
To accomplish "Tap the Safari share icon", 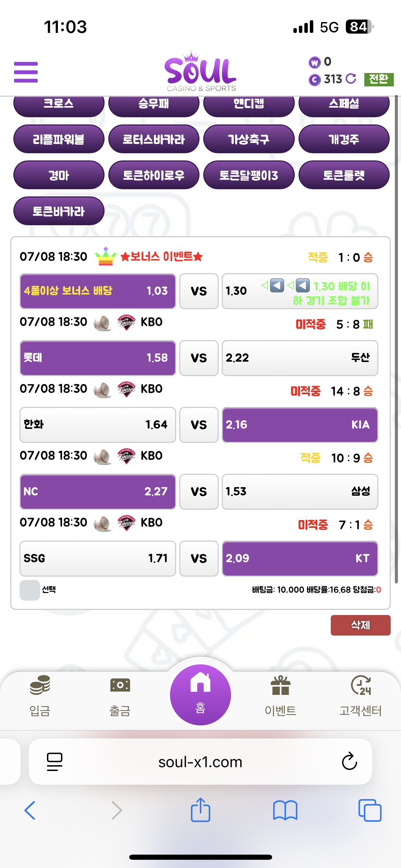I will [200, 810].
